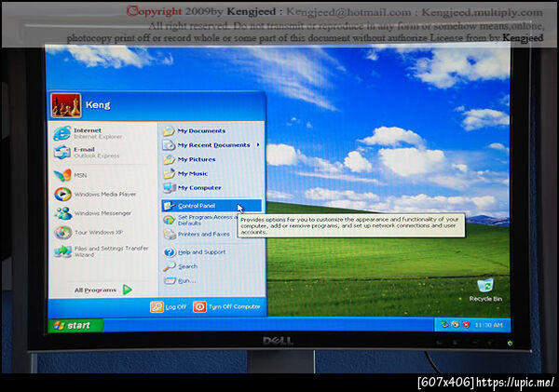Screen dimensions: 559x392
Task: Click the Recycle Bin label text
Action: 485,299
